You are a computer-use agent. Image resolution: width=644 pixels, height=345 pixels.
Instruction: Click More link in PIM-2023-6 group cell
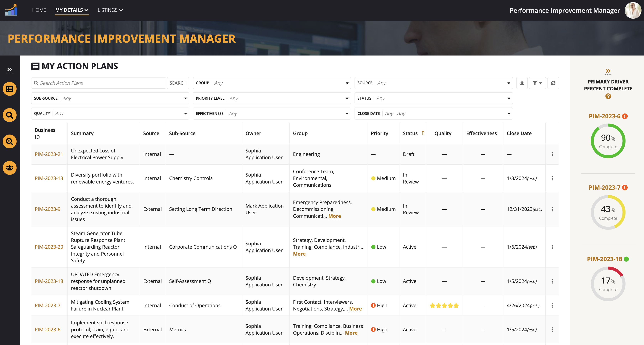(x=351, y=333)
